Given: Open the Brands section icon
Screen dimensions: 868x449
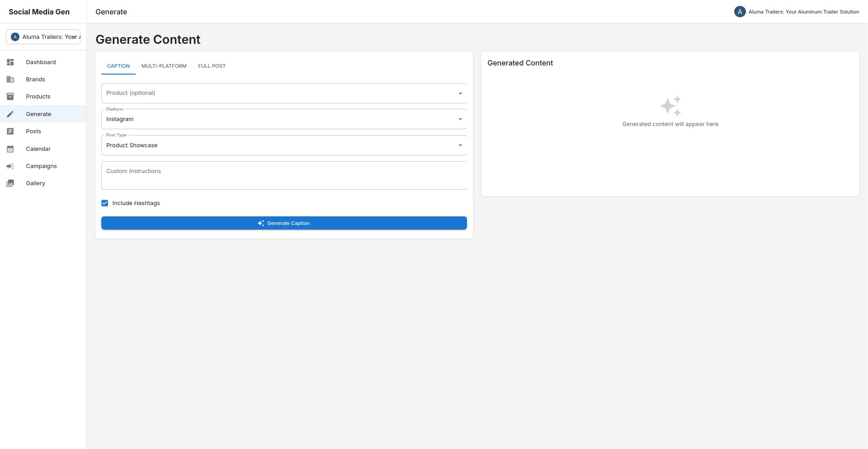Looking at the screenshot, I should [10, 79].
